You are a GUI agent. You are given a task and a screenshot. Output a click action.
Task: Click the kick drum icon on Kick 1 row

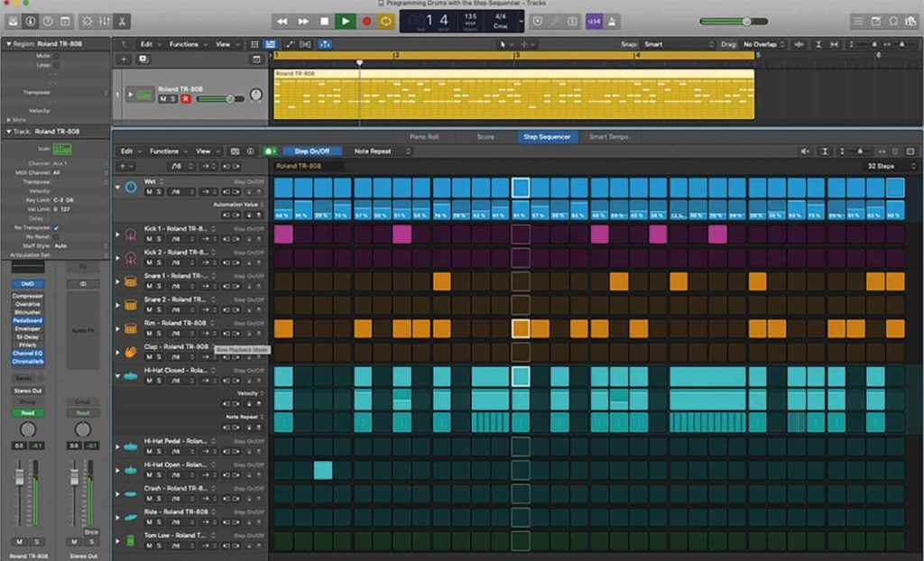point(131,234)
